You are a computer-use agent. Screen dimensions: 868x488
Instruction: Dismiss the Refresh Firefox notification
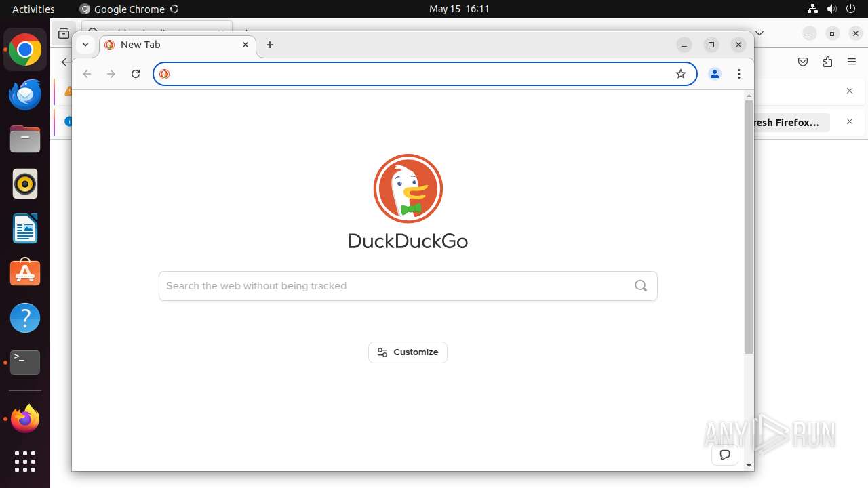pos(850,121)
